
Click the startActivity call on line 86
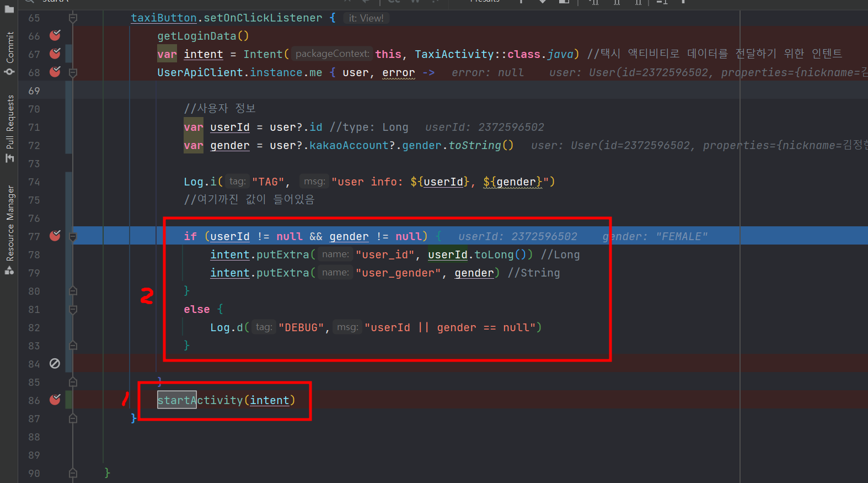coord(200,400)
